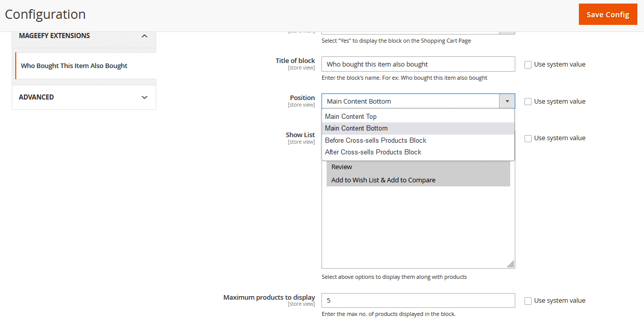The image size is (644, 320).
Task: Collapse the Mageefy Extensions section chevron
Action: click(x=144, y=36)
